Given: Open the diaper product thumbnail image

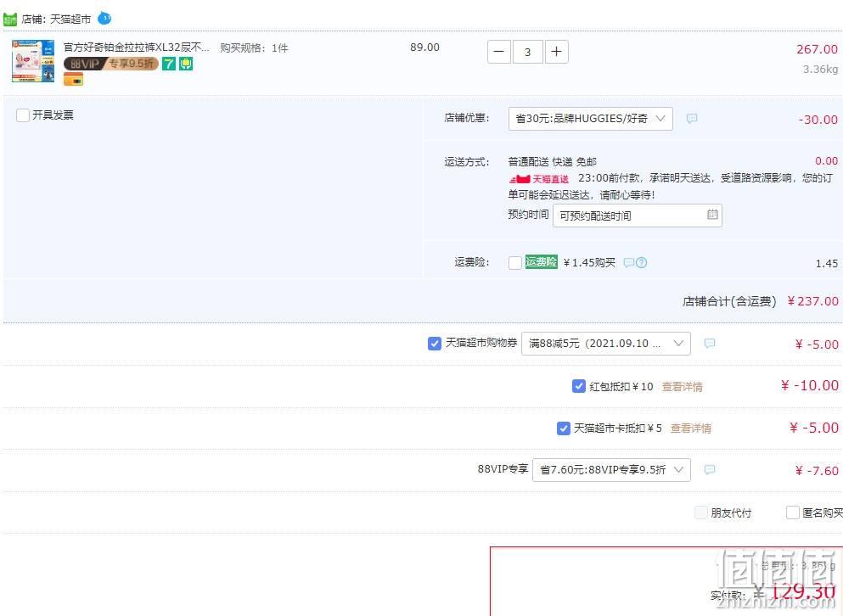Looking at the screenshot, I should click(x=33, y=61).
